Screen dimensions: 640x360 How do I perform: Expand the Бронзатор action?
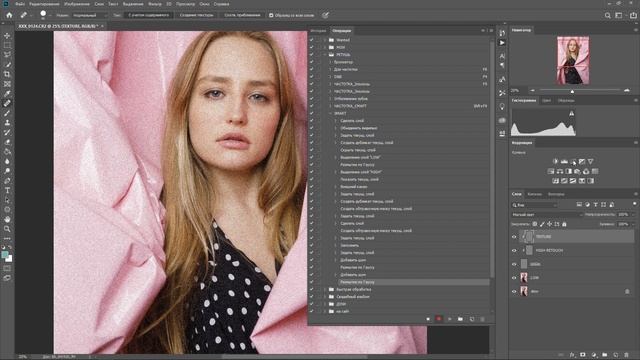click(331, 62)
